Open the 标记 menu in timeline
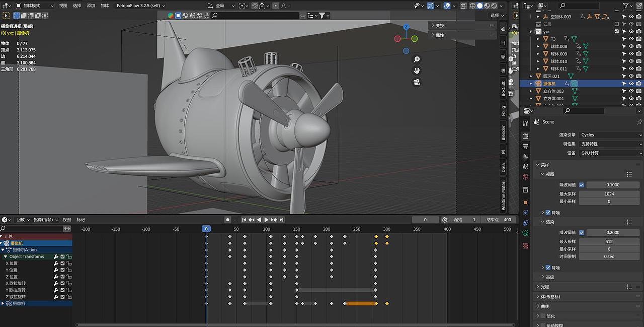The image size is (644, 327). pyautogui.click(x=81, y=220)
